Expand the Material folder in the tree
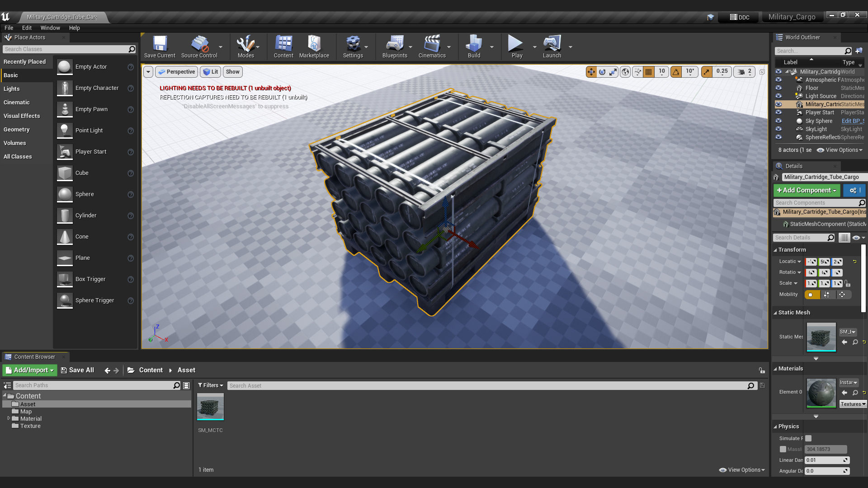 click(9, 418)
